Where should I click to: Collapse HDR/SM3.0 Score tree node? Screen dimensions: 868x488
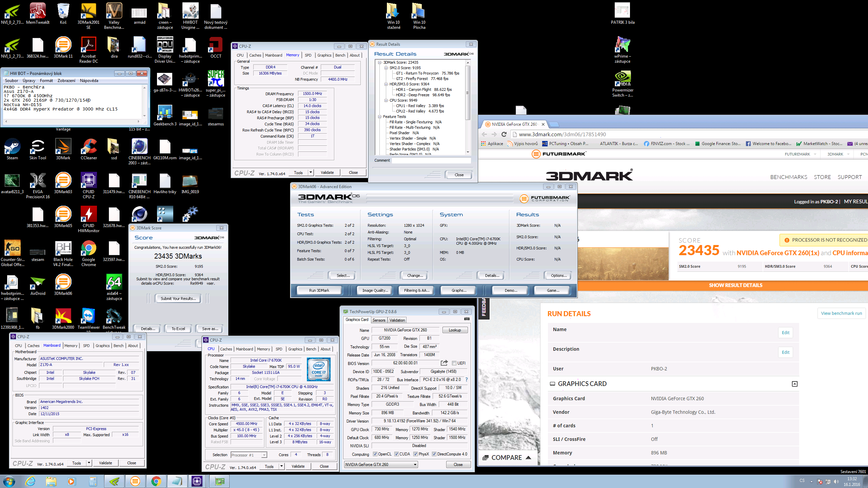tap(386, 84)
